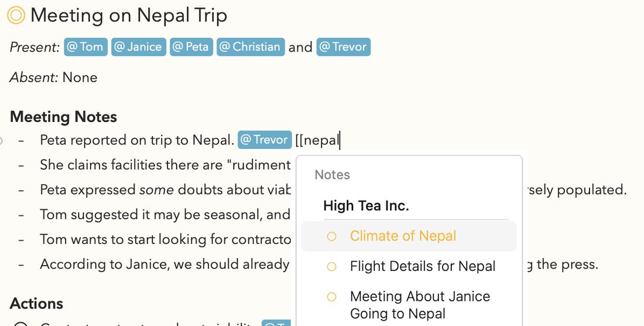644x326 pixels.
Task: Click the note title Meeting on Nepal Trip
Action: (129, 16)
